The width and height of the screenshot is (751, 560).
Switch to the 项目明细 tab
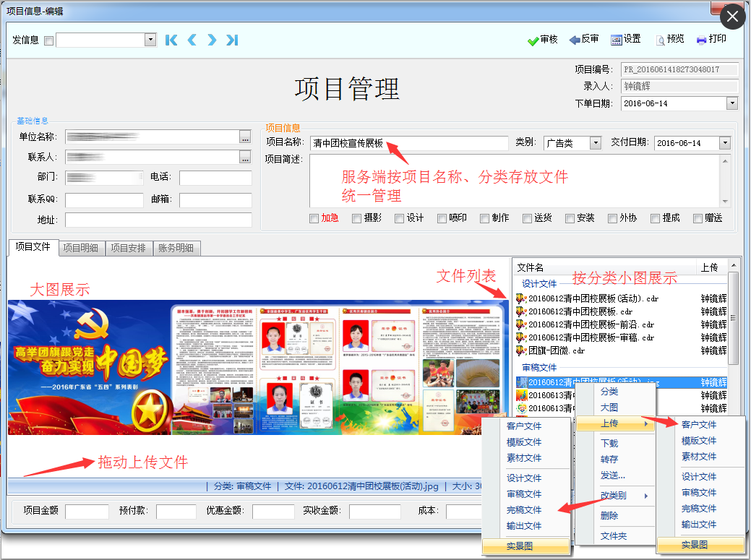point(81,248)
